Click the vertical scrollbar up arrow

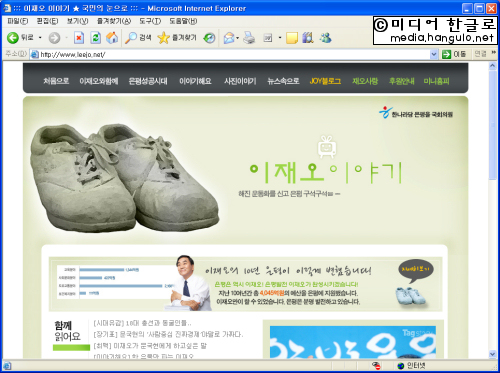point(493,66)
